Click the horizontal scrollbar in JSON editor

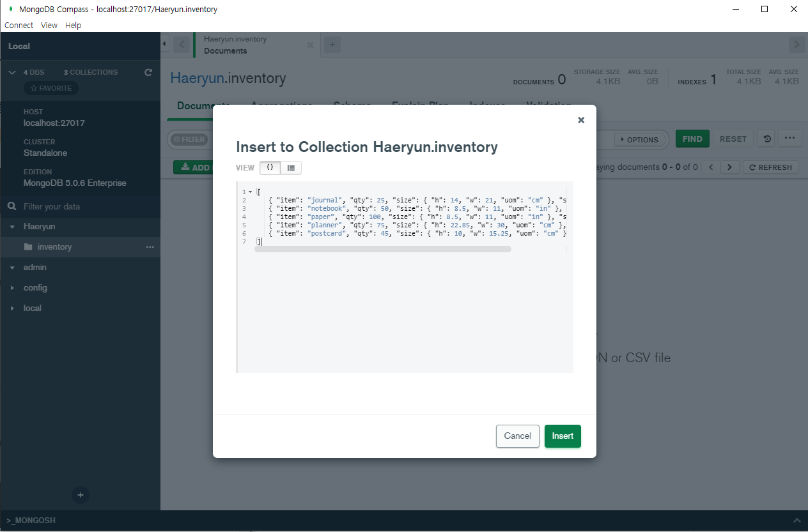[383, 249]
